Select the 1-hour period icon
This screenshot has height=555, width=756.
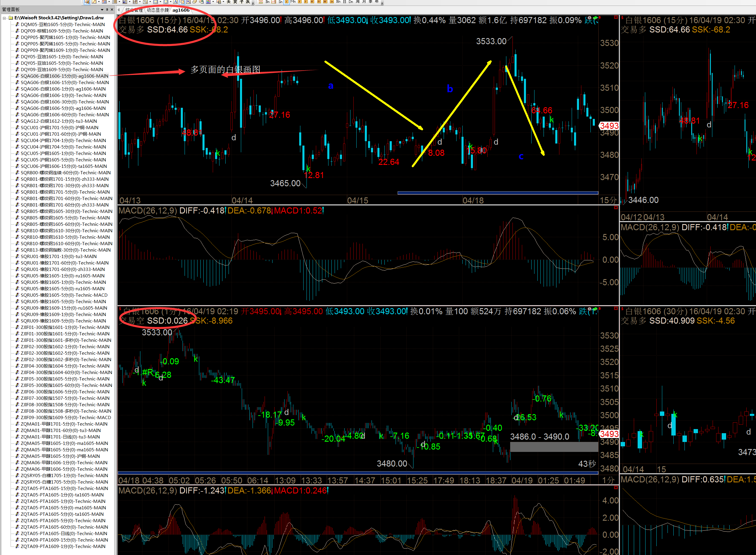click(x=331, y=2)
